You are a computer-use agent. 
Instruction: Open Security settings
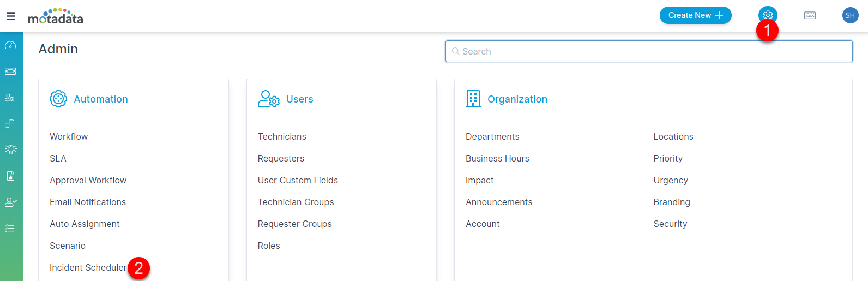click(670, 224)
